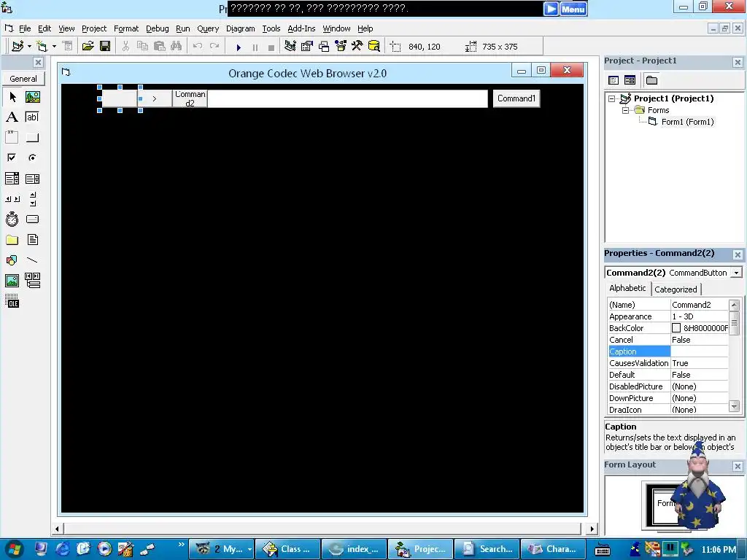
Task: Start the program with Run arrow
Action: 239,47
